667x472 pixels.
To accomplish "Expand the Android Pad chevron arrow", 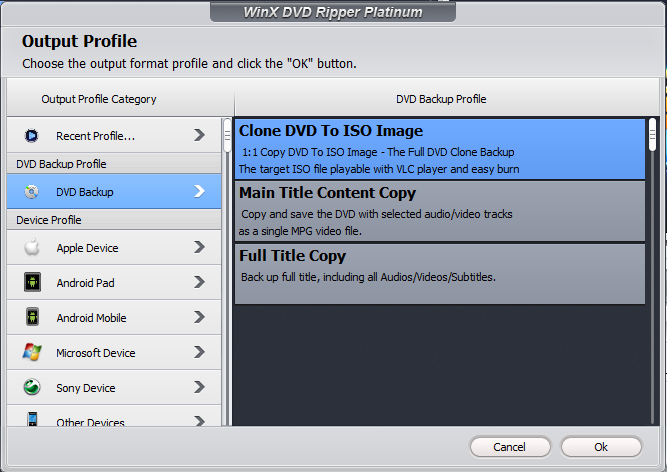I will 200,282.
